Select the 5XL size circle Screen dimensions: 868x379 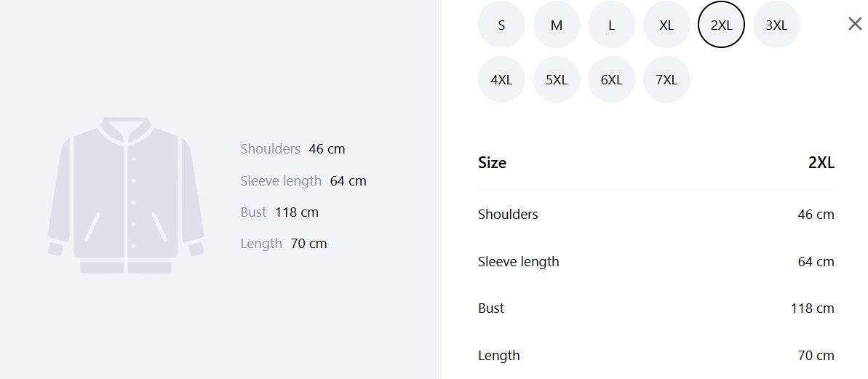[557, 80]
